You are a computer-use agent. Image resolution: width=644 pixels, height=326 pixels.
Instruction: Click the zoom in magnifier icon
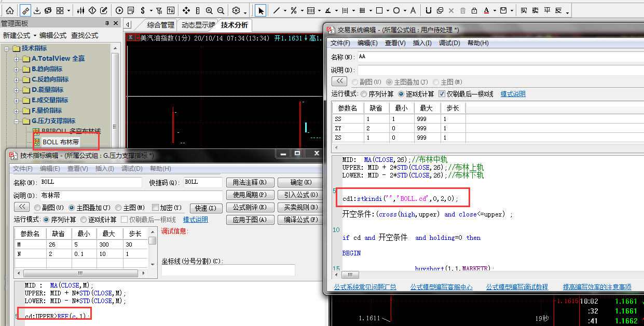[x=209, y=10]
